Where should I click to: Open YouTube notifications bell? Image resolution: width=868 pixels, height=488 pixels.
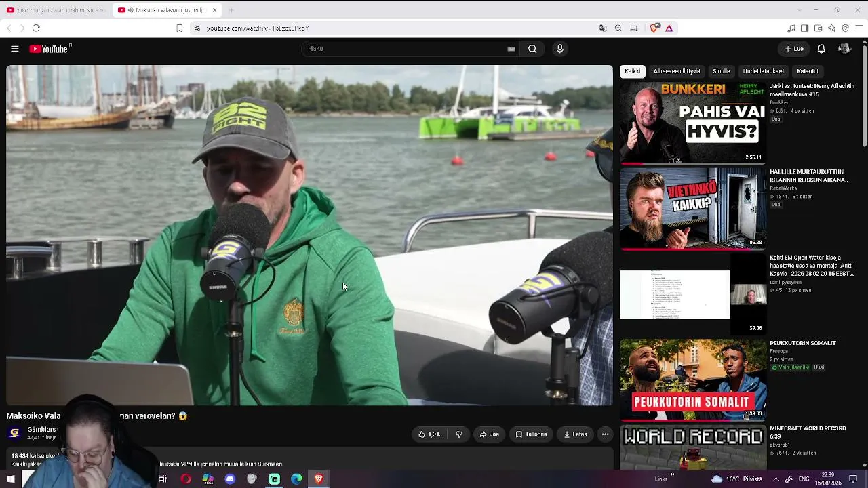(x=821, y=49)
